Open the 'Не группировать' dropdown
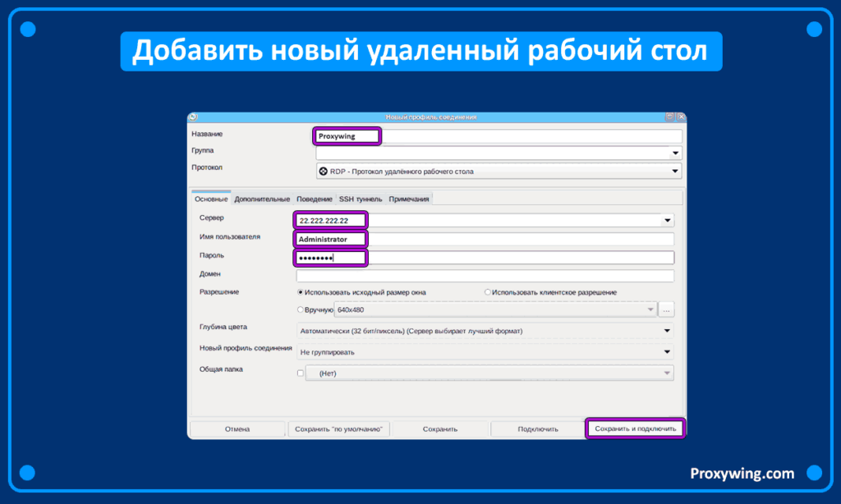This screenshot has width=841, height=504. (485, 352)
